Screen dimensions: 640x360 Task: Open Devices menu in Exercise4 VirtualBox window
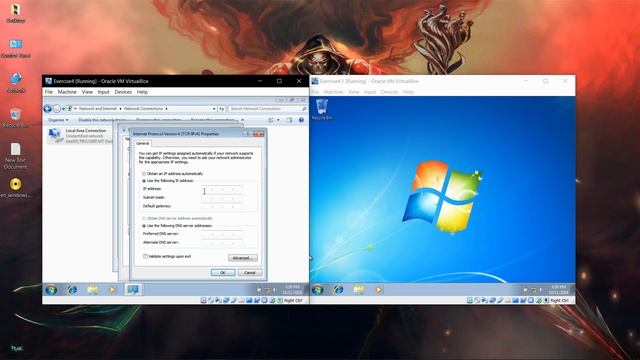123,92
